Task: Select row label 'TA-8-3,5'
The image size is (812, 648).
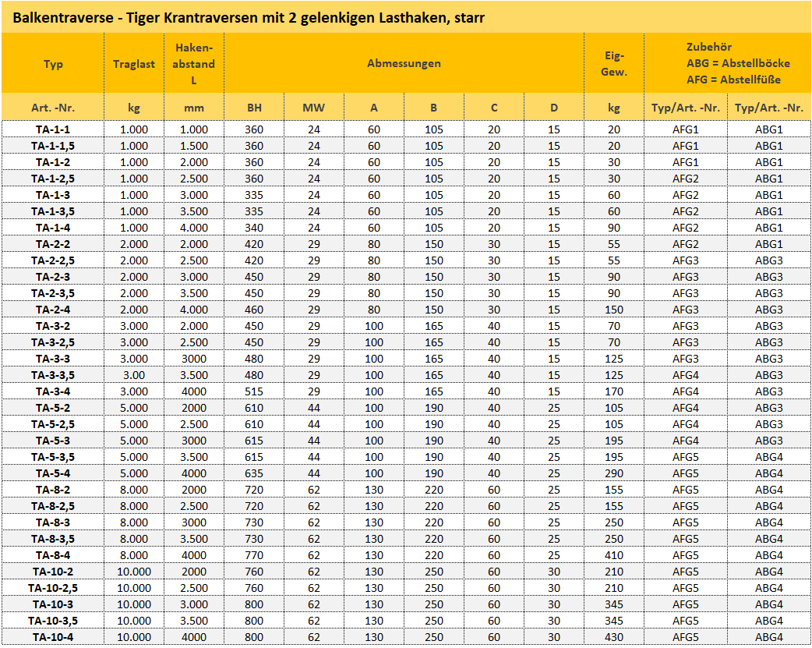Action: click(53, 539)
